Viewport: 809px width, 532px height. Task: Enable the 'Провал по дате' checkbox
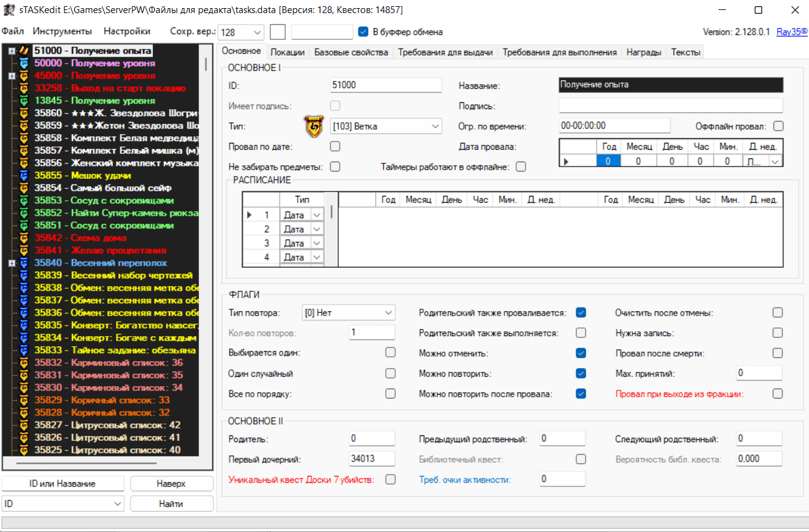[x=335, y=147]
